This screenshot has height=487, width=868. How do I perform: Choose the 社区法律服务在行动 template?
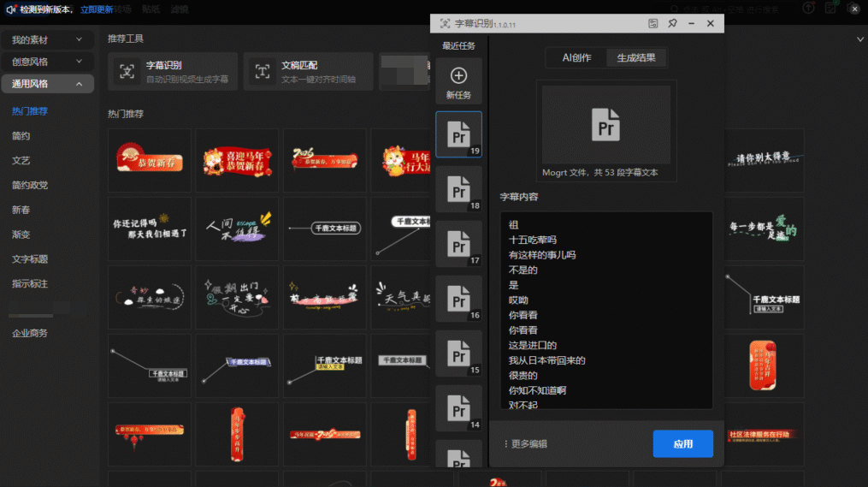tap(764, 434)
